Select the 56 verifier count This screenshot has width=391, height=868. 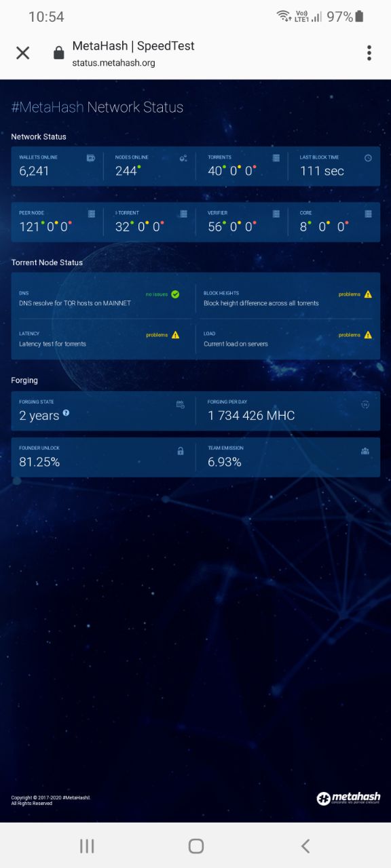click(215, 226)
